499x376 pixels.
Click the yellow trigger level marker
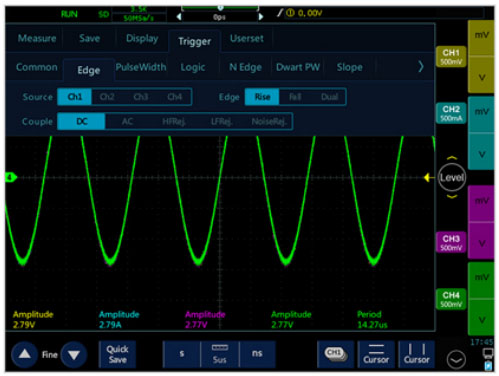pyautogui.click(x=428, y=178)
